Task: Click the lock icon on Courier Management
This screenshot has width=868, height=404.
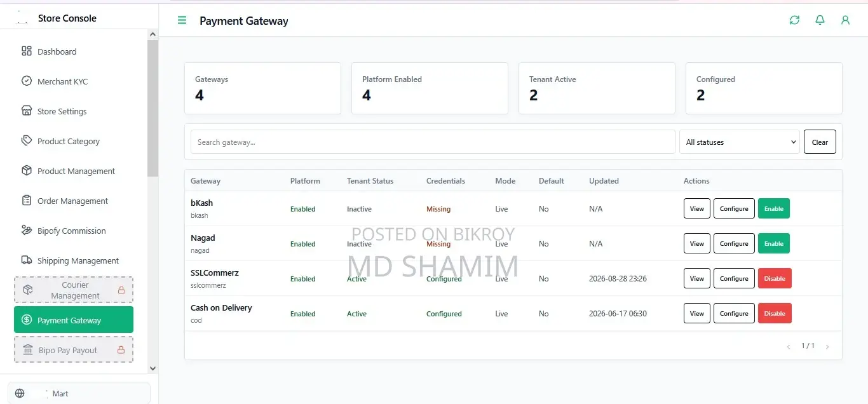Action: pyautogui.click(x=121, y=290)
